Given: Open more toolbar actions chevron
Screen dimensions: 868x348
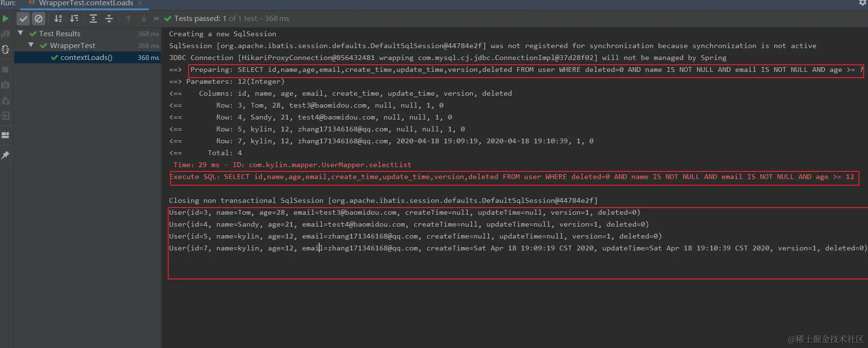Looking at the screenshot, I should click(156, 19).
